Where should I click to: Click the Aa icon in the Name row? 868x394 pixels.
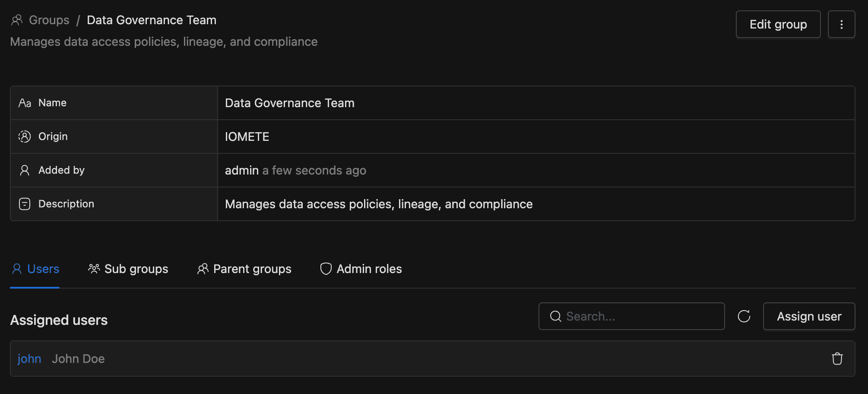pos(25,103)
